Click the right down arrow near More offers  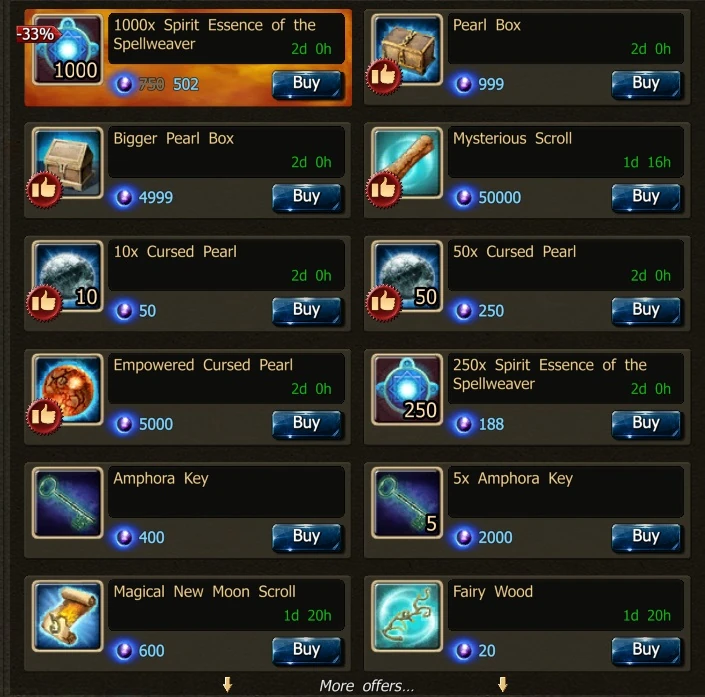coord(503,684)
